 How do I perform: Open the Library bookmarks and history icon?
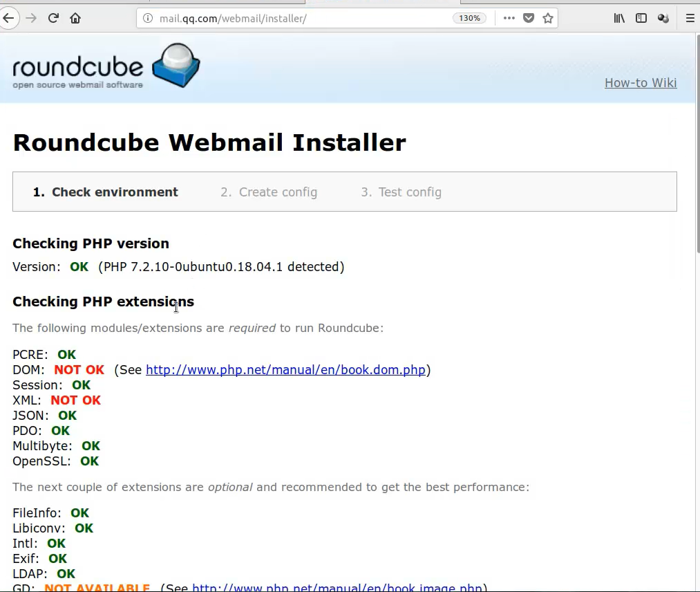point(619,18)
